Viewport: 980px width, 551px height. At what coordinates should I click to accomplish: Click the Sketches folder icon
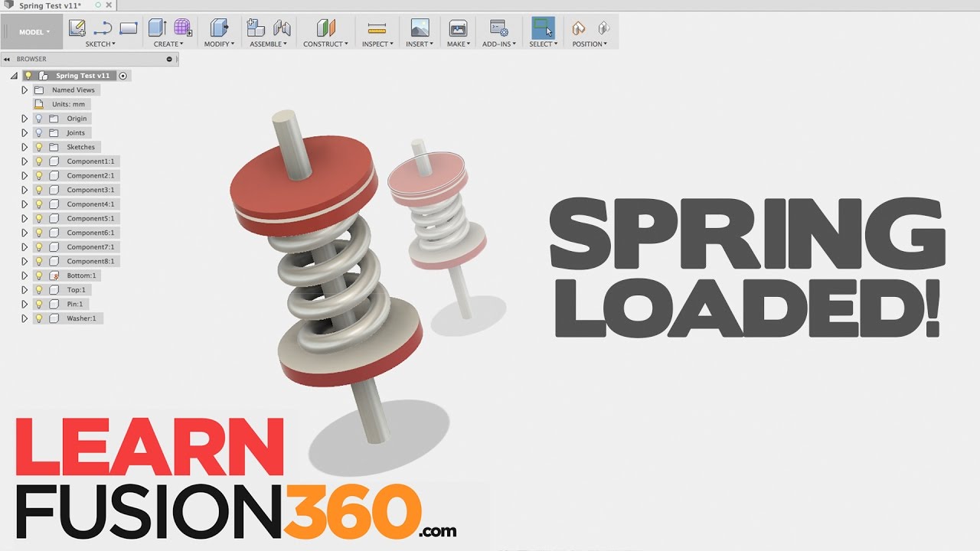click(x=54, y=147)
